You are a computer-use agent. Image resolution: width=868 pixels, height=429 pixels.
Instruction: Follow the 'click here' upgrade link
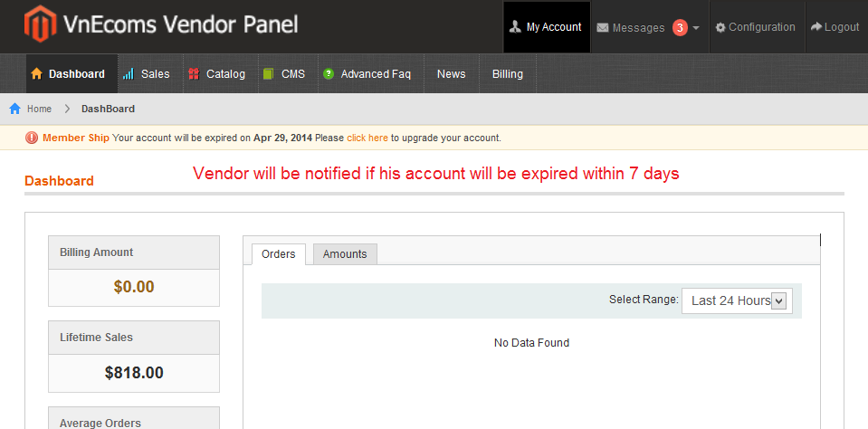[367, 138]
